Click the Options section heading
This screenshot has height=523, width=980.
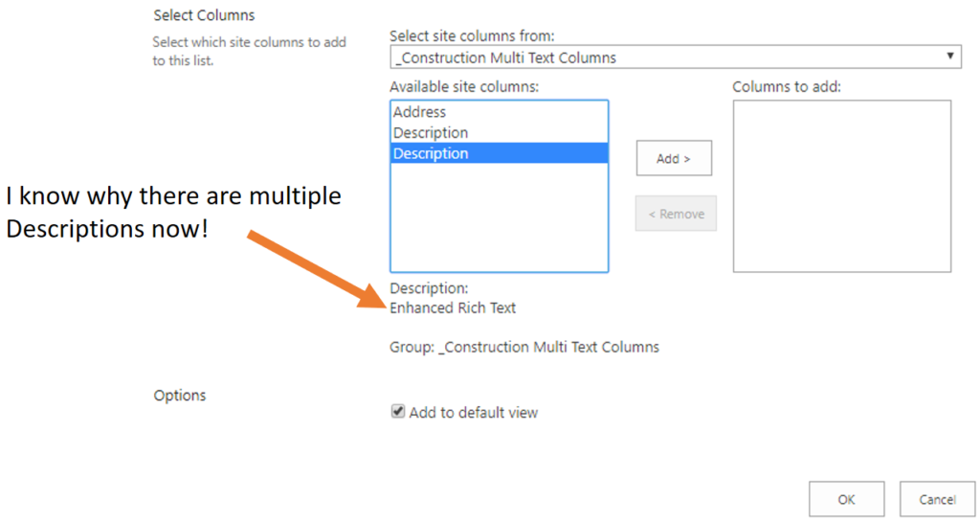(179, 396)
